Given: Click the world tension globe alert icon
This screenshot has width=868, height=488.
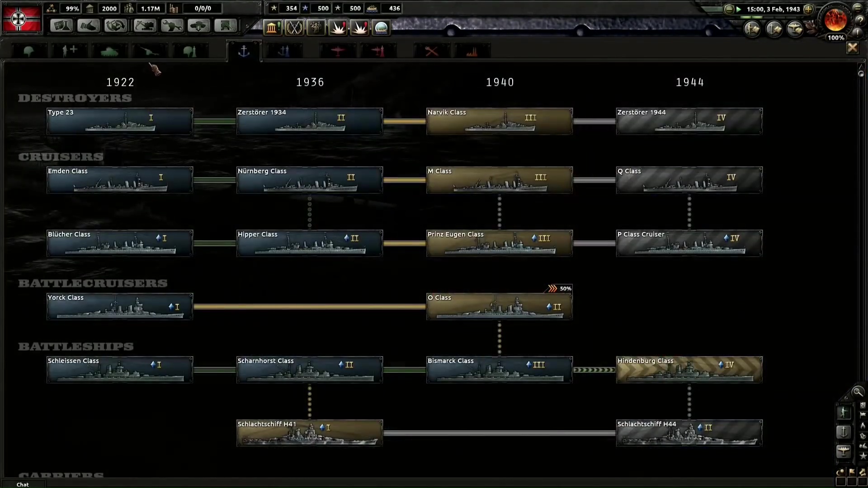Looking at the screenshot, I should pos(380,28).
